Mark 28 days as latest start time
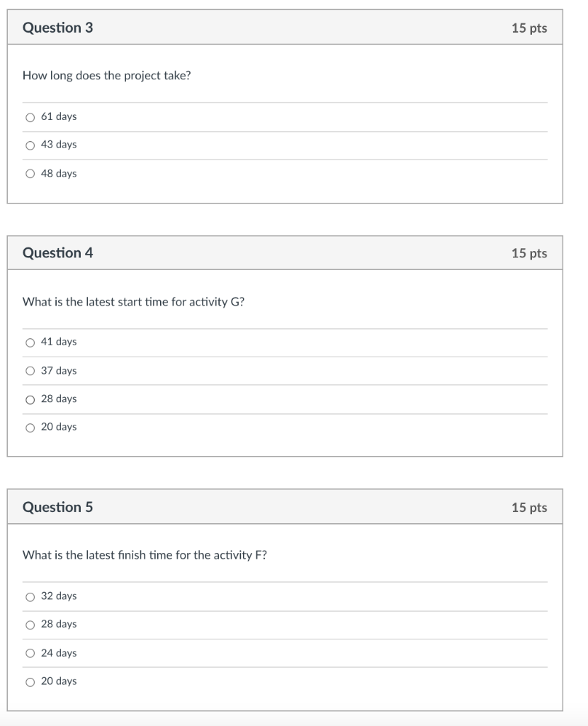The height and width of the screenshot is (726, 588). 30,399
